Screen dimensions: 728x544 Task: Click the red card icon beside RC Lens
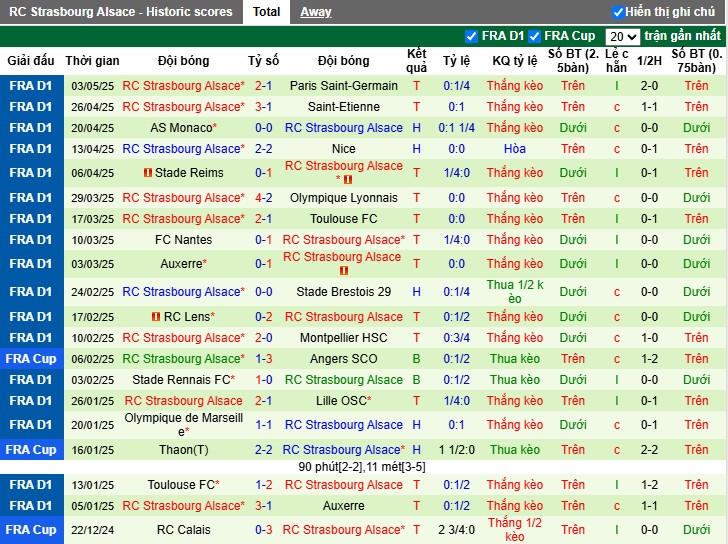pos(156,317)
